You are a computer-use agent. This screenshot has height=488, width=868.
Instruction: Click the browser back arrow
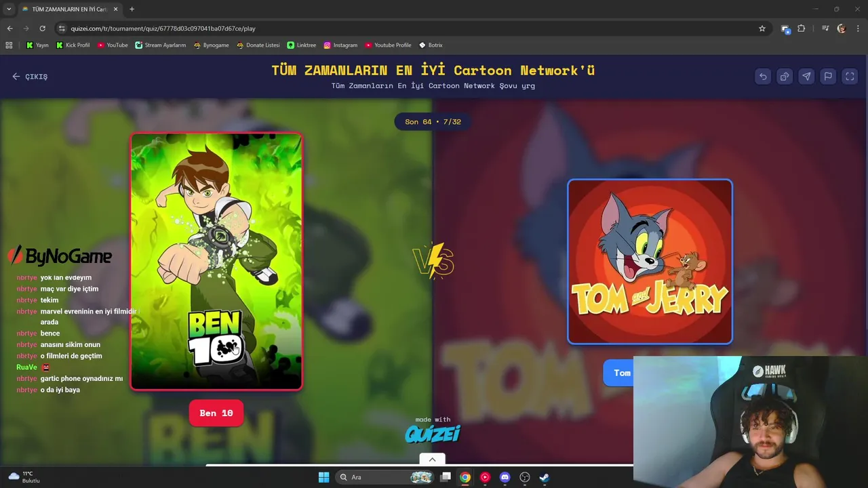9,28
